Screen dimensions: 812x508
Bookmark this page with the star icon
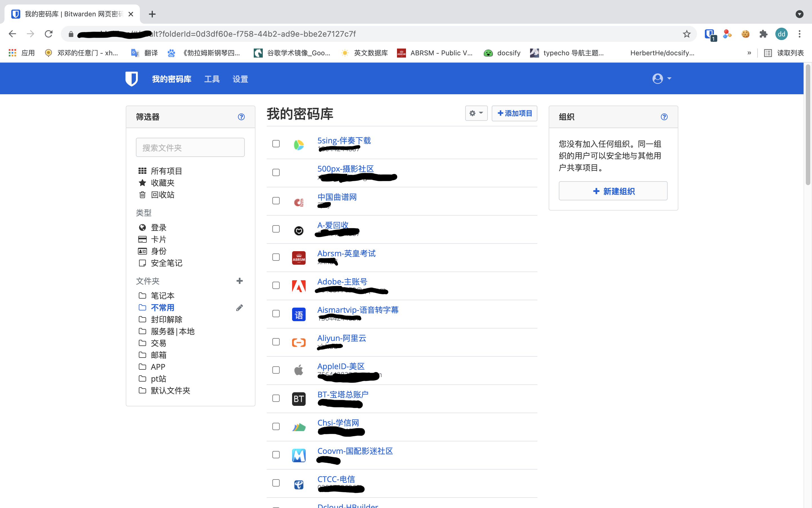tap(687, 34)
